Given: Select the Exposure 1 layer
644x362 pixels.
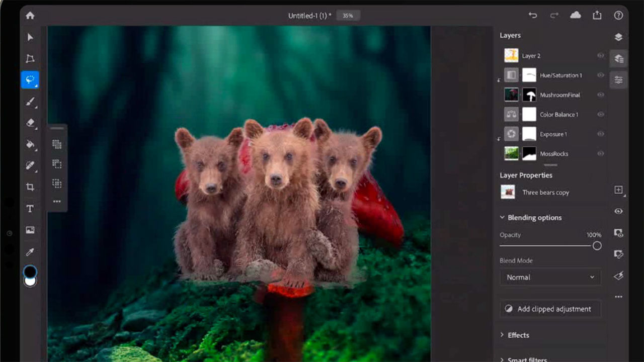Looking at the screenshot, I should point(552,134).
